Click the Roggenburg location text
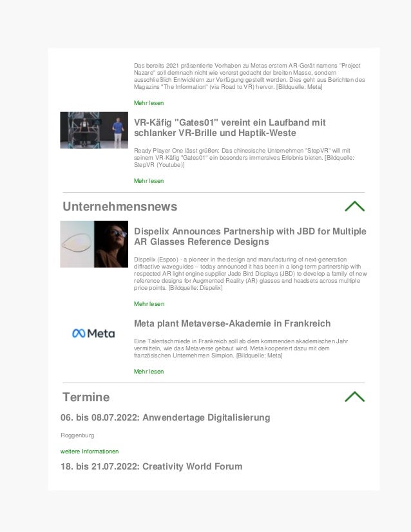This screenshot has width=411, height=532. point(77,435)
